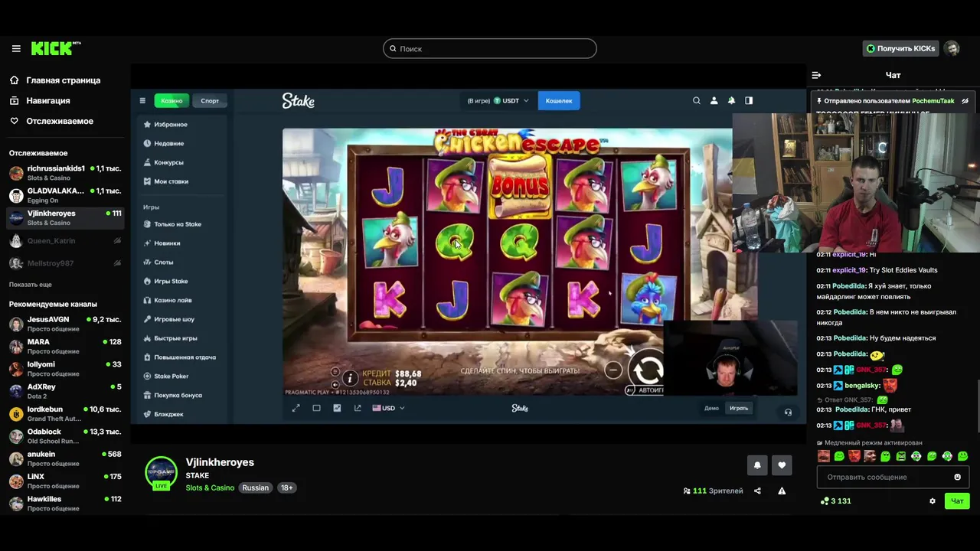Click the Stake search icon
980x551 pixels.
pyautogui.click(x=697, y=100)
